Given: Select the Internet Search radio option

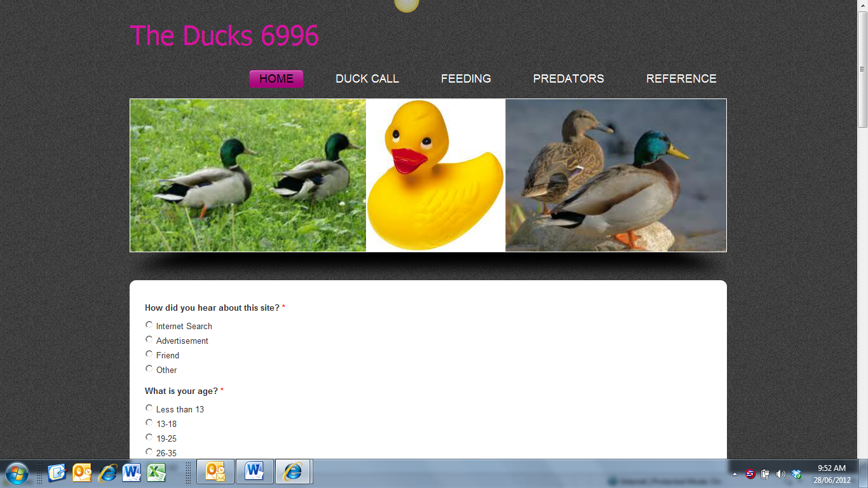Looking at the screenshot, I should [149, 325].
